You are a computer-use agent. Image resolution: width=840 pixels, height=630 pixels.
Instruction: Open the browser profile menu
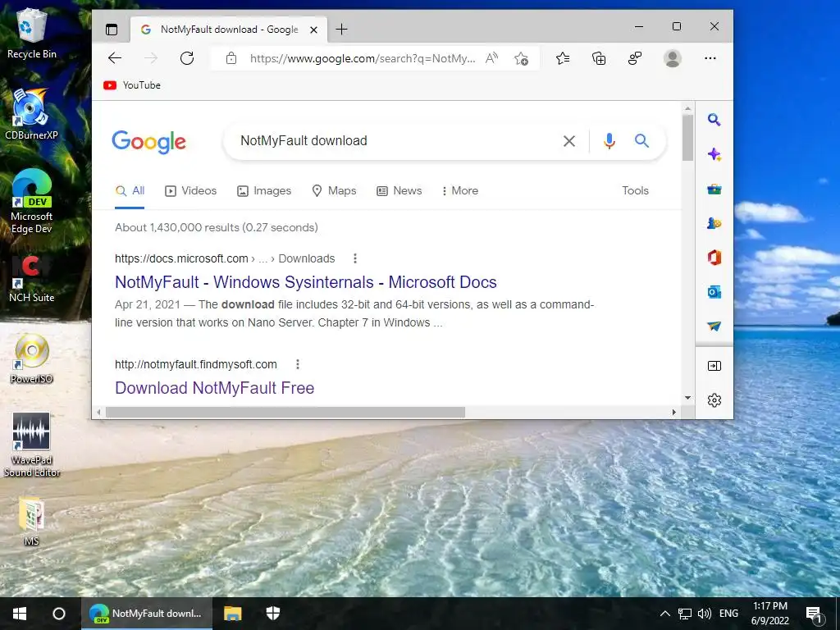[673, 58]
